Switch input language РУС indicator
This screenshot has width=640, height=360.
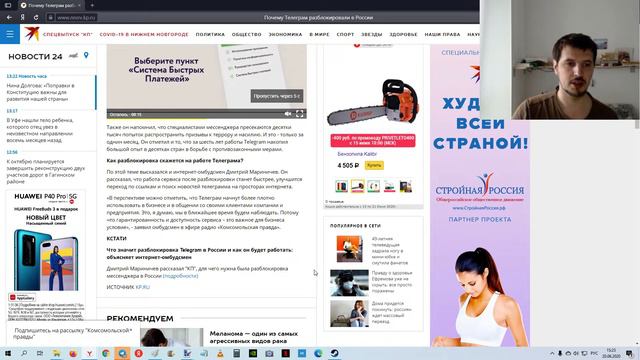point(594,353)
